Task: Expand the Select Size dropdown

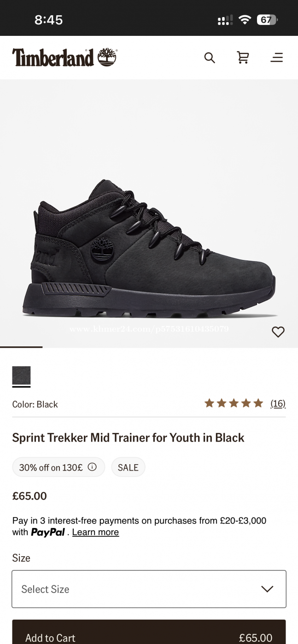Action: [149, 589]
